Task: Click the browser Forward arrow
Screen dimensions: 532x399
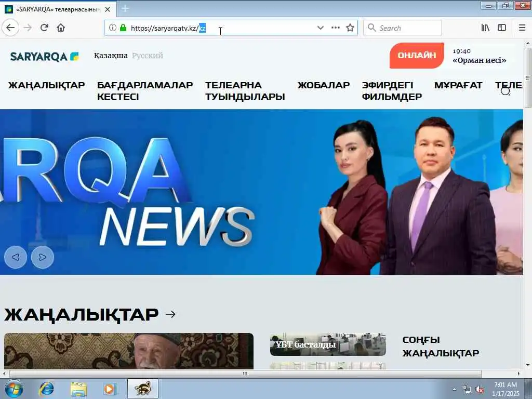Action: (28, 28)
